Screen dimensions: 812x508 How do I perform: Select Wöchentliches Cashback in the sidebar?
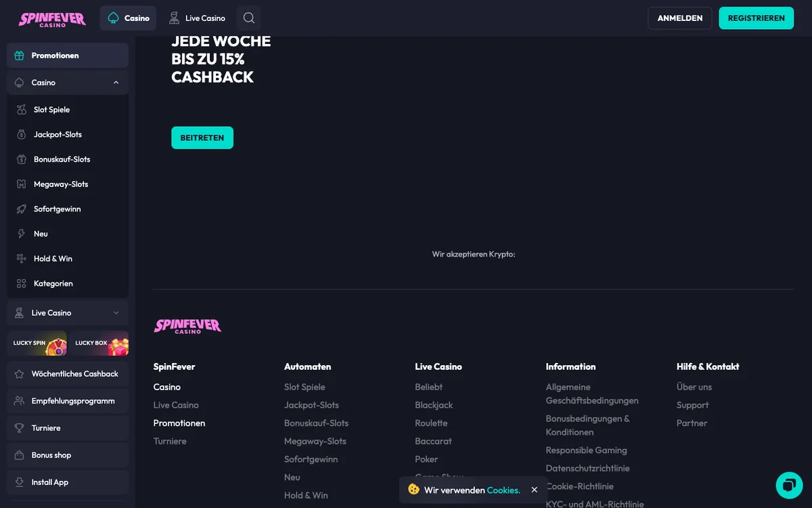pos(68,374)
